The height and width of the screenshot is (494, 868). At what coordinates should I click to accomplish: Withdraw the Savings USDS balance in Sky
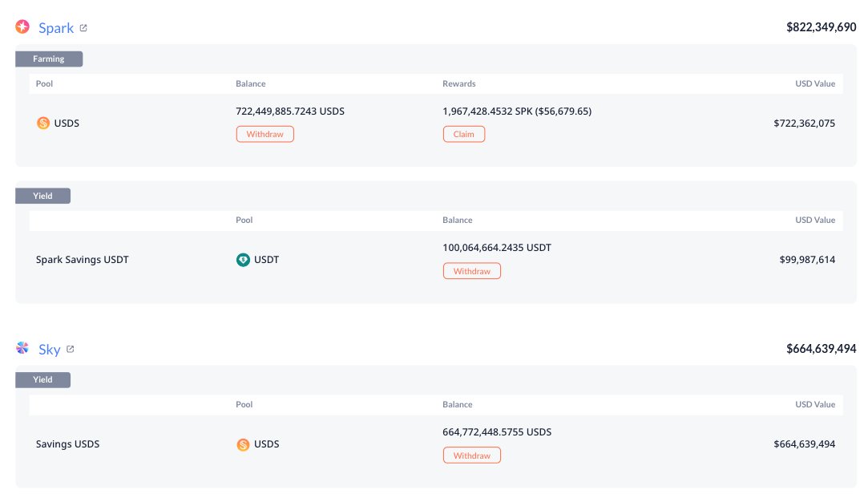tap(471, 456)
